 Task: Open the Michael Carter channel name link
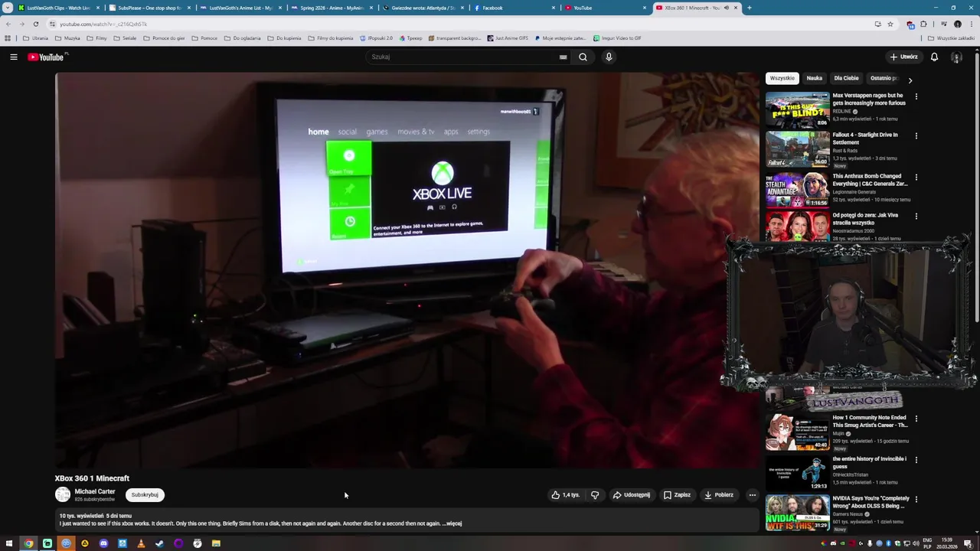pos(95,491)
